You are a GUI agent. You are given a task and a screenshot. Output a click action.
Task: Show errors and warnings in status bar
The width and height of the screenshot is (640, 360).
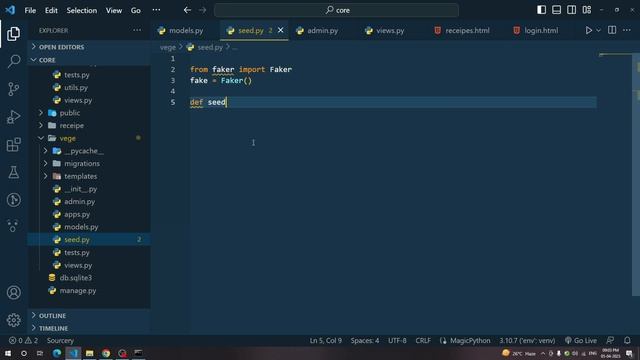tap(23, 340)
